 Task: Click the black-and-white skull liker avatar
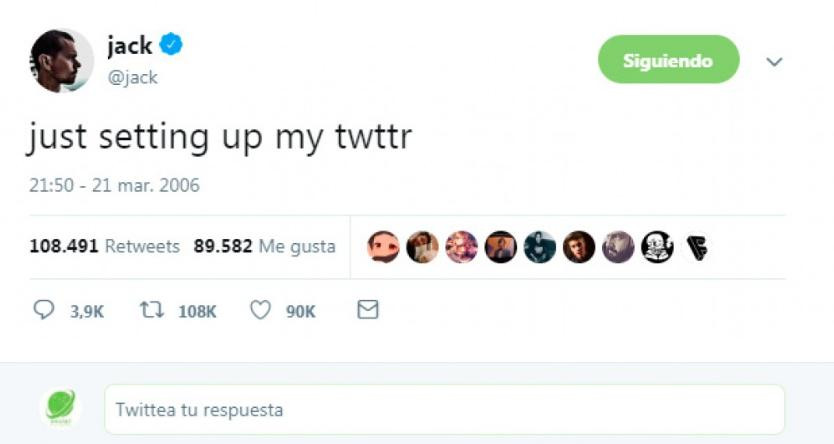pyautogui.click(x=657, y=247)
